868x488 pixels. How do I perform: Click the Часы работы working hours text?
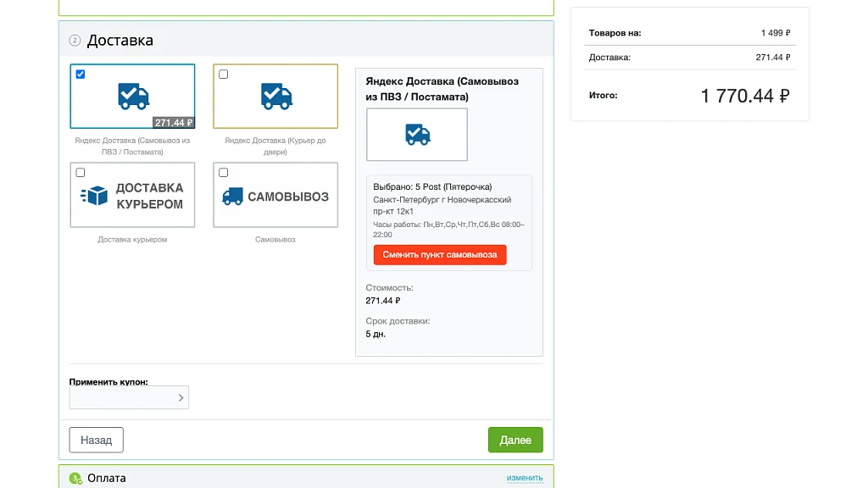click(448, 229)
